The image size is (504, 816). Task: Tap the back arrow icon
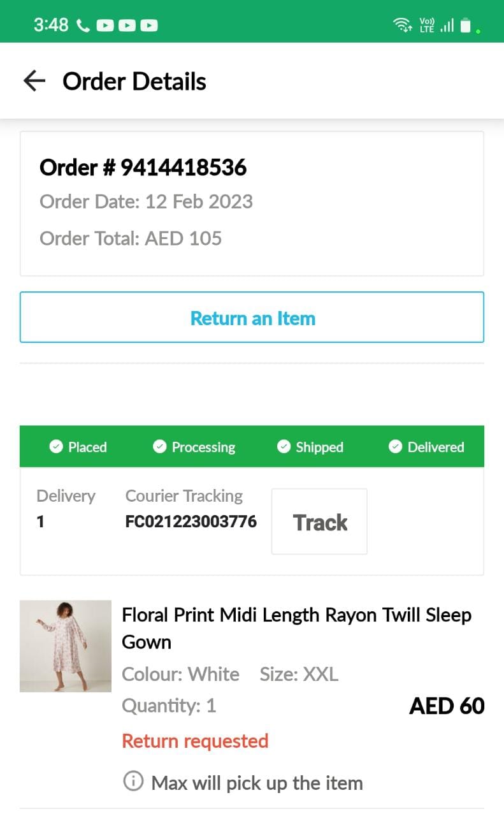[x=34, y=81]
